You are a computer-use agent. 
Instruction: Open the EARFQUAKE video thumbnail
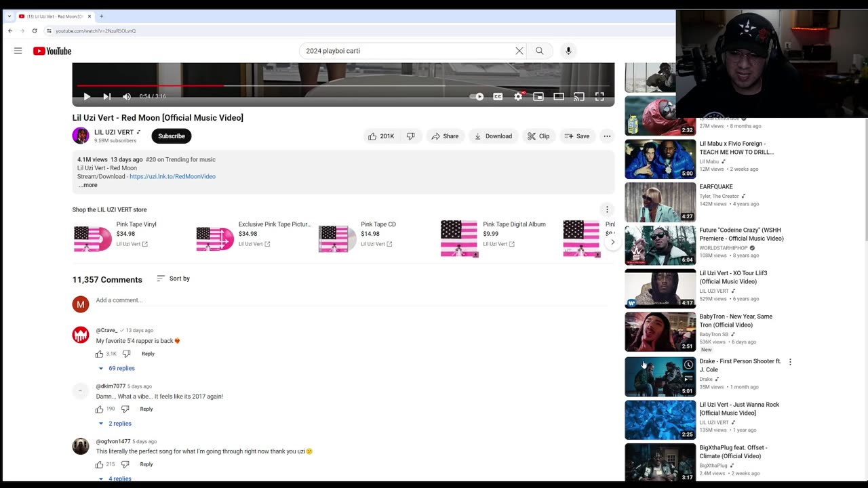660,202
